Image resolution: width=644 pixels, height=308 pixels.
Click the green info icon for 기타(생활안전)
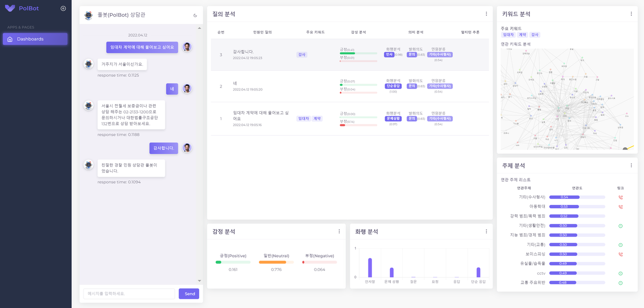pyautogui.click(x=621, y=226)
